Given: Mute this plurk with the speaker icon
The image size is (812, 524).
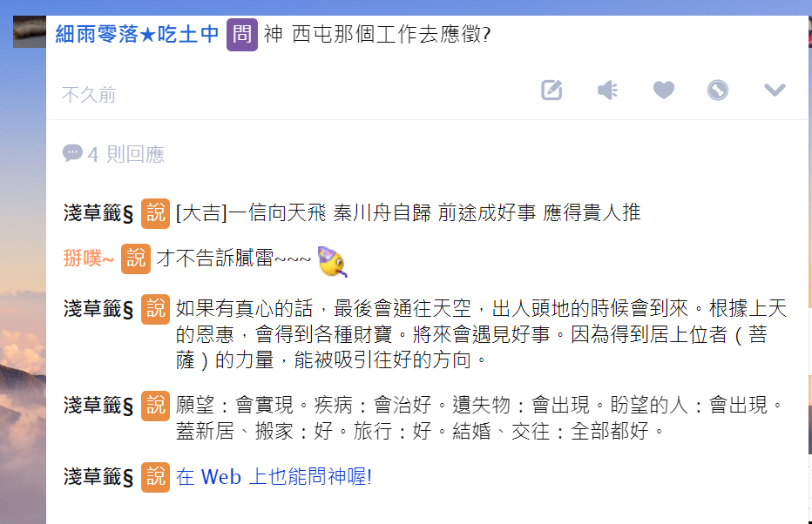Looking at the screenshot, I should 607,90.
